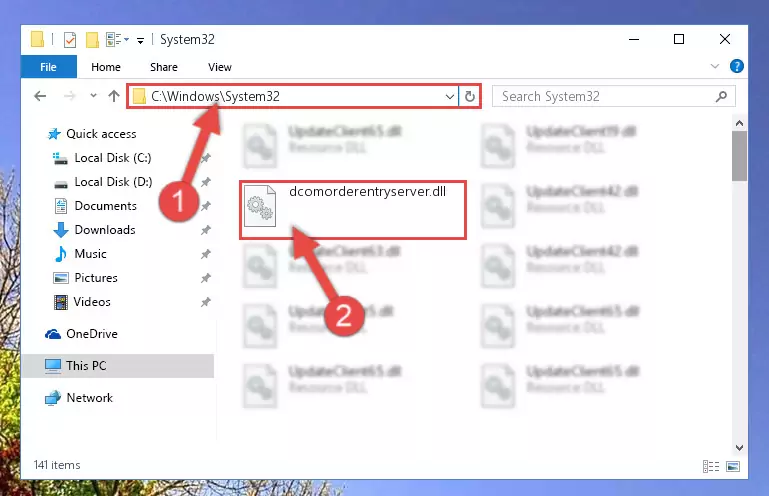The height and width of the screenshot is (496, 769).
Task: Select OneDrive in navigation pane
Action: click(x=92, y=334)
